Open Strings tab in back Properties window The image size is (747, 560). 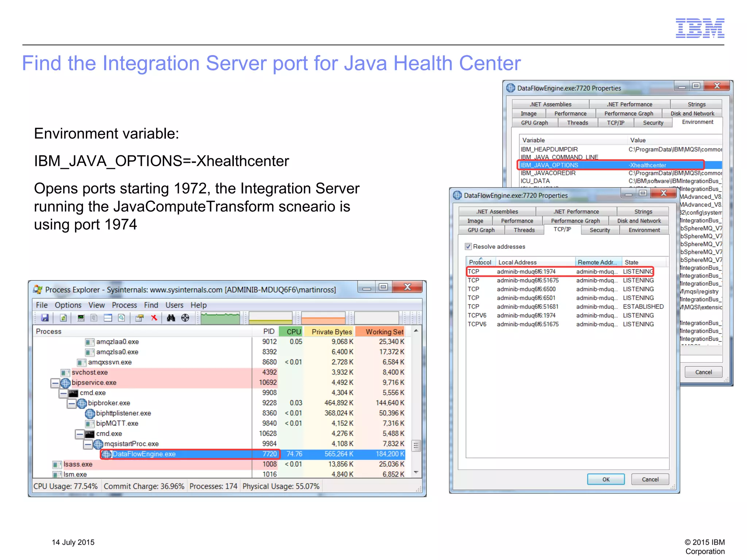[x=696, y=104]
